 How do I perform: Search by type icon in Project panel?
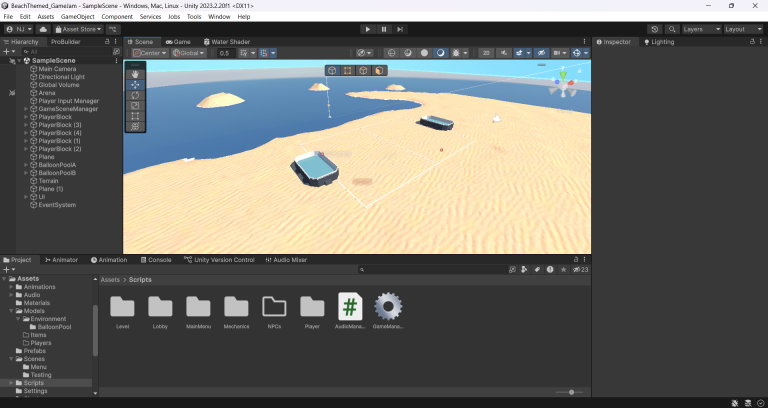click(524, 269)
